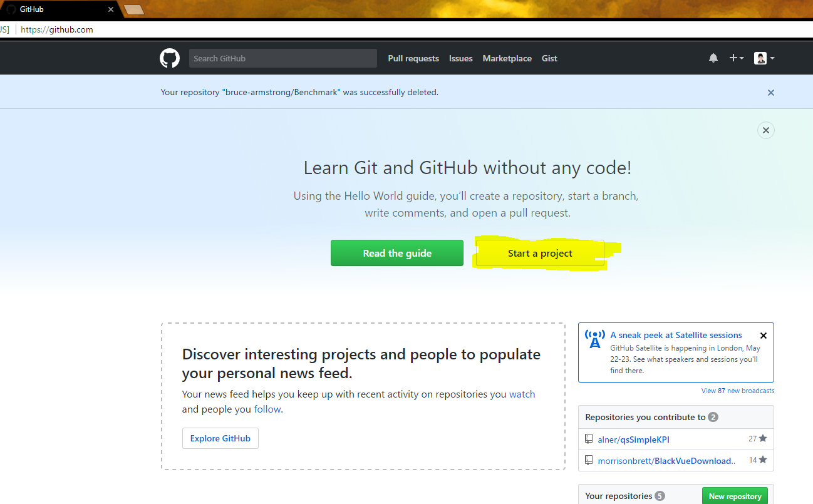
Task: Open Gist from the header
Action: (x=549, y=58)
